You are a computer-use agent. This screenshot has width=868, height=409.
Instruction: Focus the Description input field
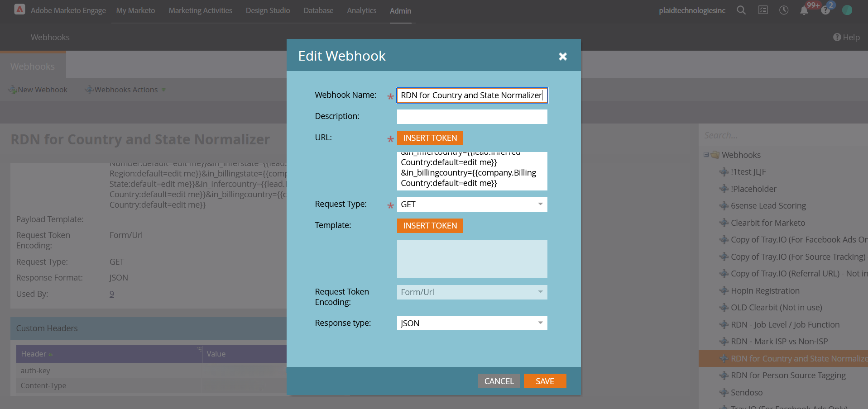[472, 117]
